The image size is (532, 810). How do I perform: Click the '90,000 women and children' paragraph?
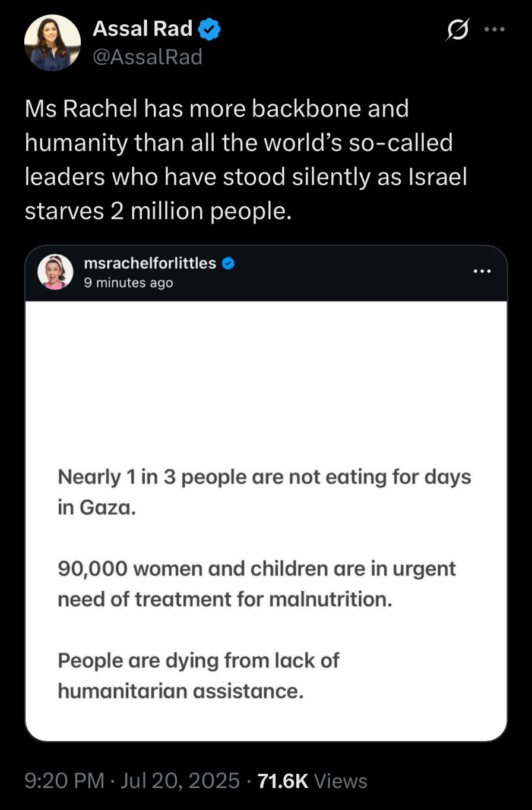point(256,584)
